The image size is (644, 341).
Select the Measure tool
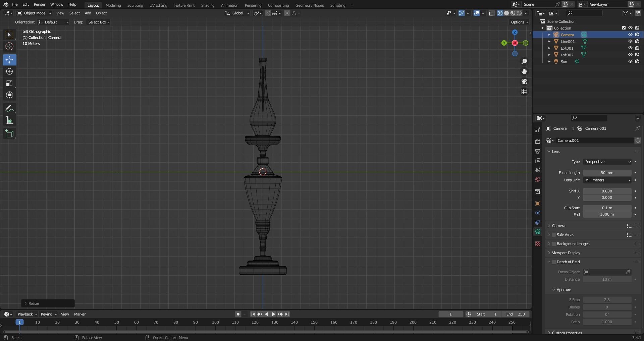[9, 120]
